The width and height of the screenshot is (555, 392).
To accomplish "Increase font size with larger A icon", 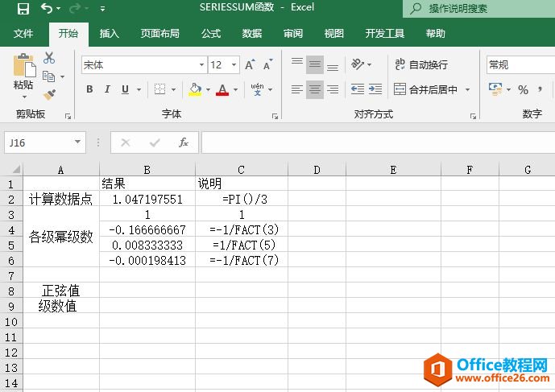I will 249,65.
